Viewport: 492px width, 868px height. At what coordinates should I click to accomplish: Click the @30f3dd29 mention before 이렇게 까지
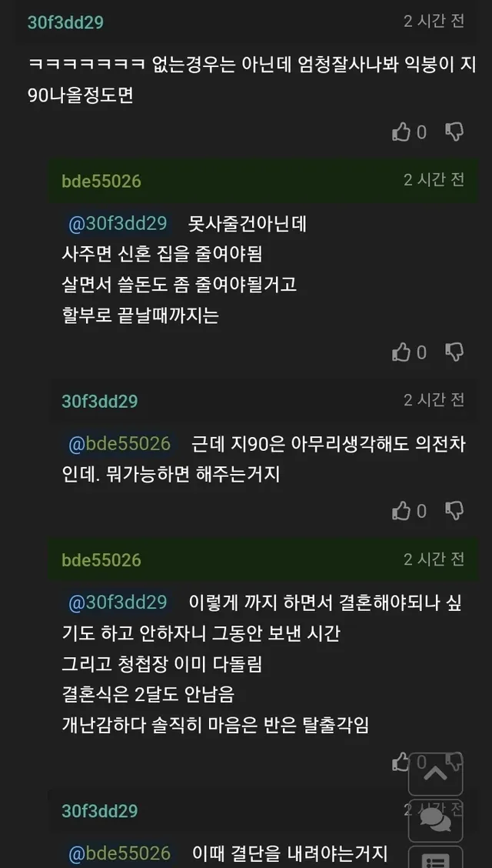118,602
